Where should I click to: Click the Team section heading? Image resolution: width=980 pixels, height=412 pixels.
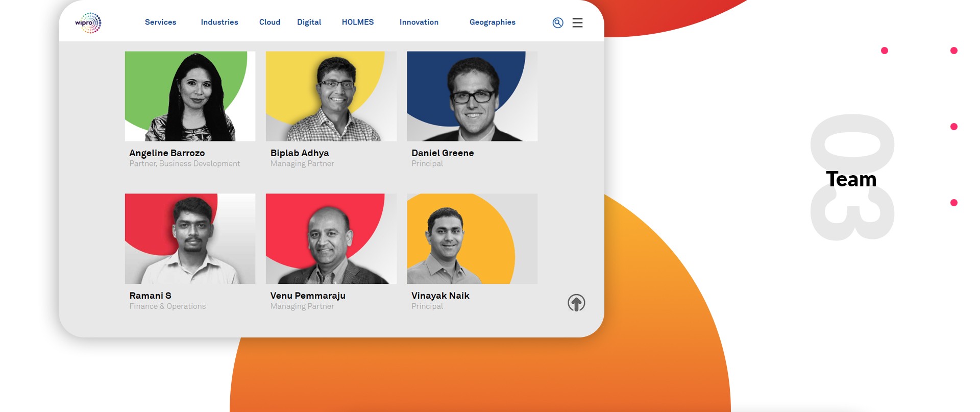[851, 179]
